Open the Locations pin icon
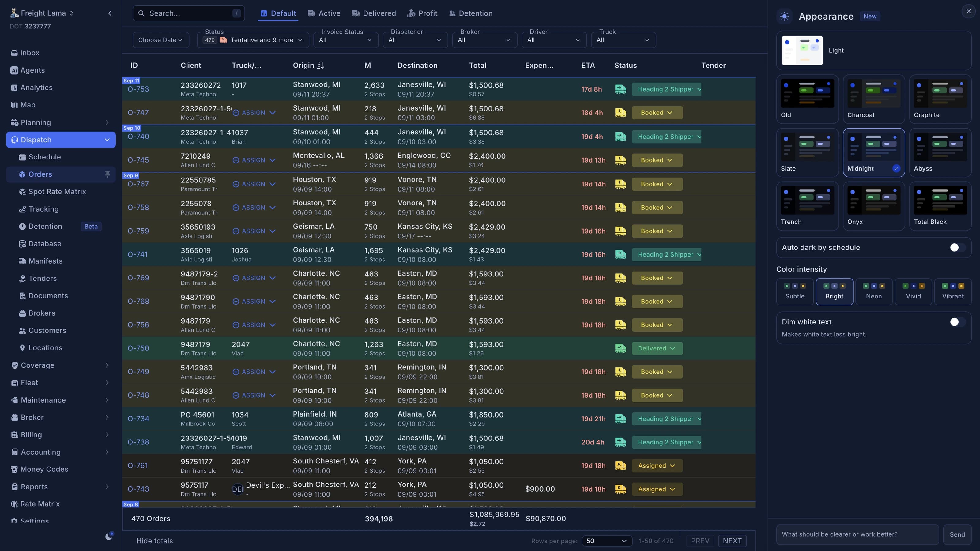The image size is (980, 551). [22, 348]
